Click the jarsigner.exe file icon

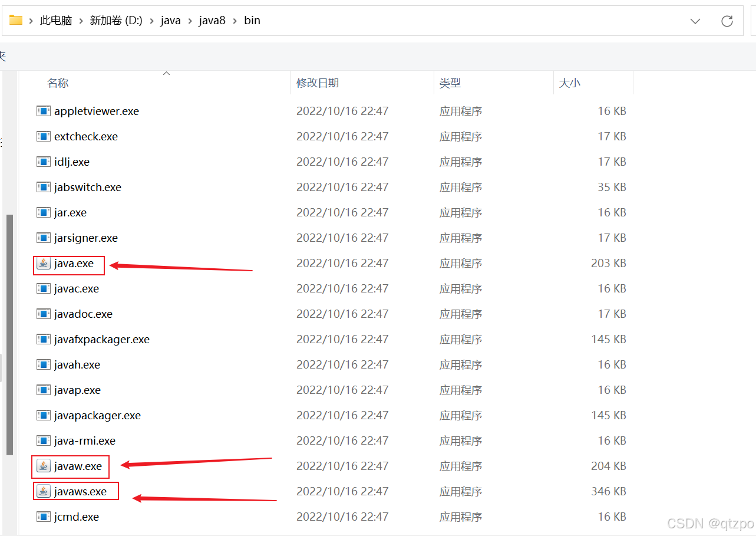43,238
